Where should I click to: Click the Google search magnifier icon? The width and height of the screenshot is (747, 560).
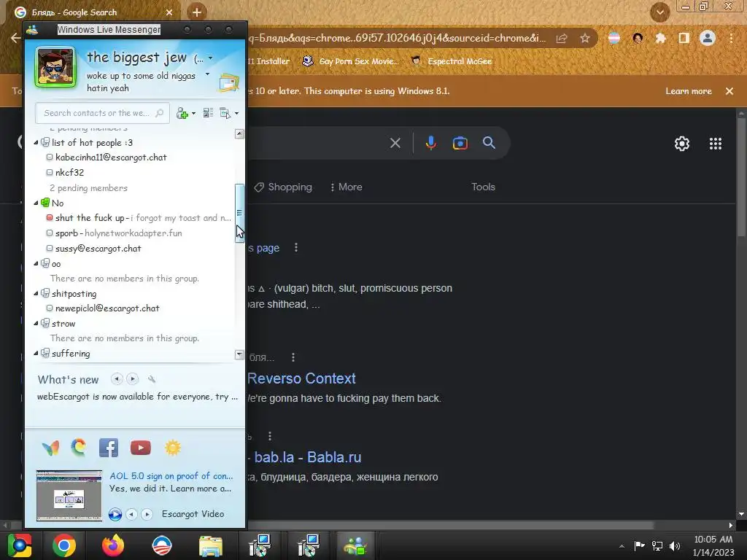[x=489, y=142]
